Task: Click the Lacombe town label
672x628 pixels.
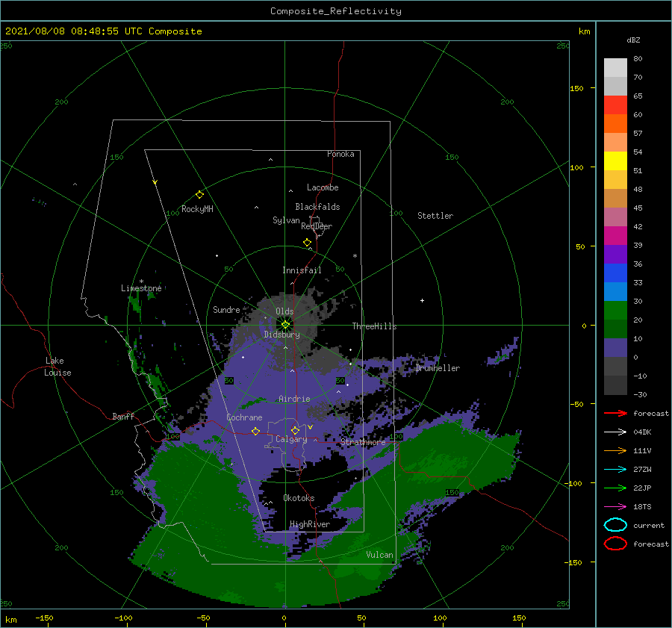Action: (x=323, y=187)
